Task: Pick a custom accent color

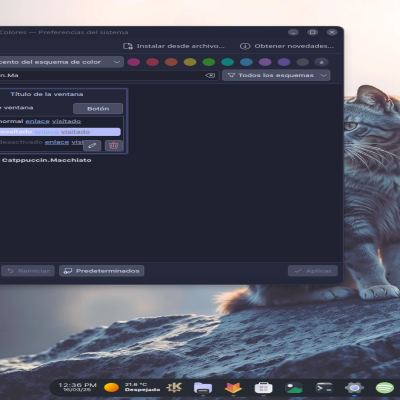Action: pos(322,62)
